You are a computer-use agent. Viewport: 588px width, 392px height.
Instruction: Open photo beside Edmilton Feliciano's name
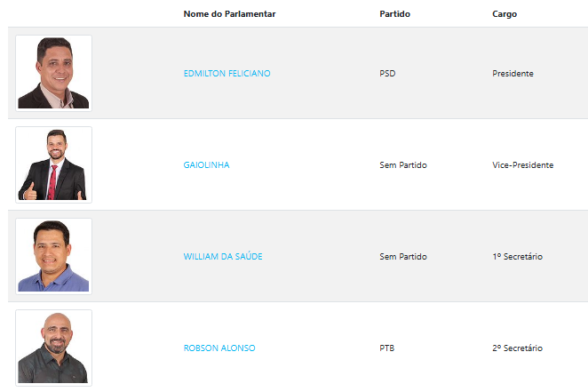tap(53, 73)
